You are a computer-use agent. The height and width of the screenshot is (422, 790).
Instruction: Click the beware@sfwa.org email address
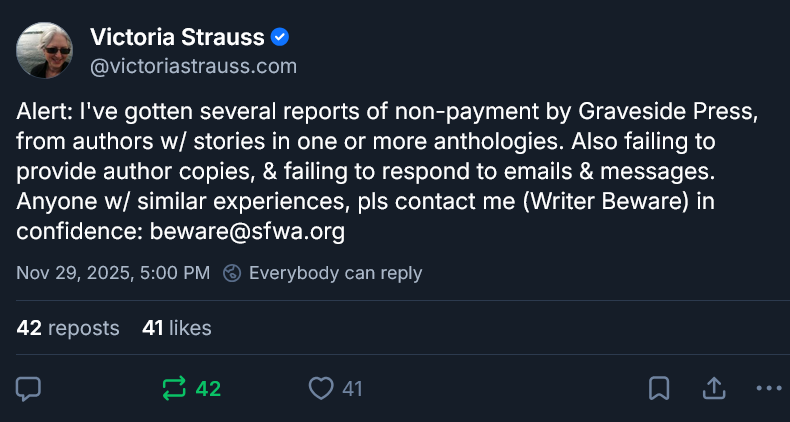(x=247, y=232)
